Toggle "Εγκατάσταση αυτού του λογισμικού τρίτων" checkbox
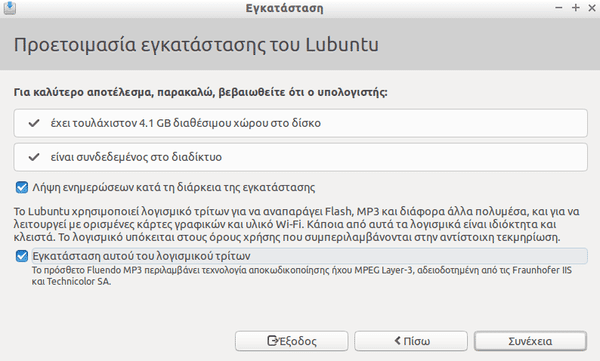The height and width of the screenshot is (361, 600). click(x=22, y=256)
